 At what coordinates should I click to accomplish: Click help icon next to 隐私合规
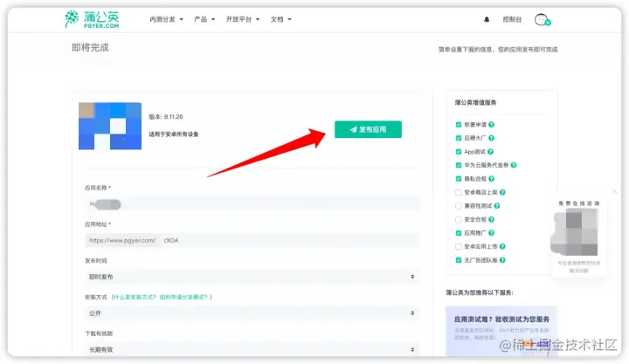pyautogui.click(x=491, y=179)
